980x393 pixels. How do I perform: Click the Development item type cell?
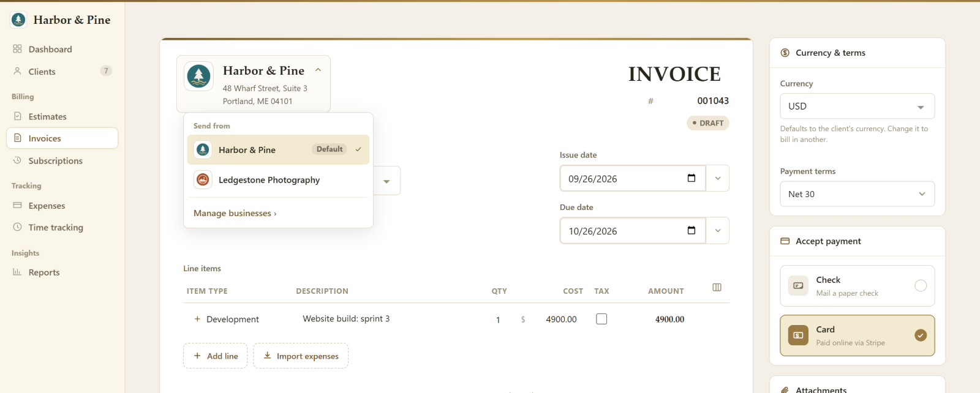click(x=233, y=319)
